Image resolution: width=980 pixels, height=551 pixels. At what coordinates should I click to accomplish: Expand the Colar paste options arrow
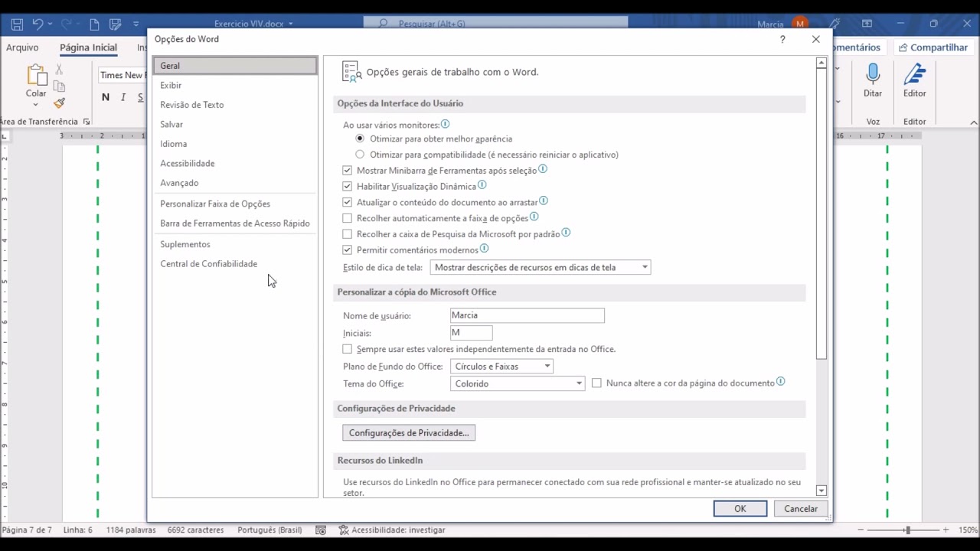36,104
